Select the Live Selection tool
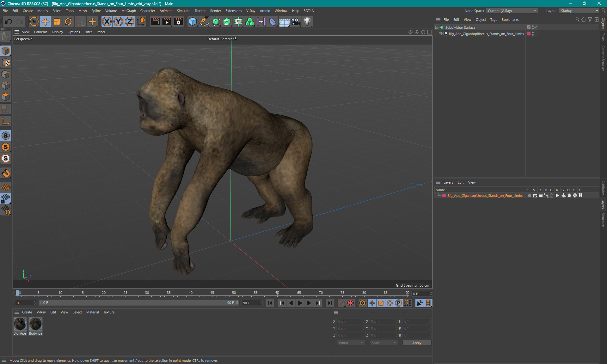This screenshot has height=364, width=607. (x=34, y=21)
